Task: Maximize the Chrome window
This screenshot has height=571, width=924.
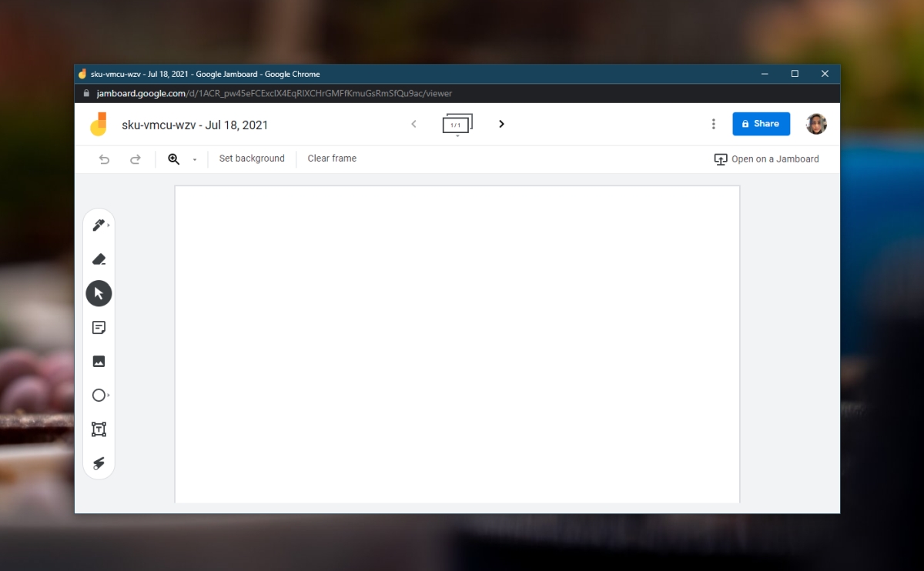Action: pos(795,74)
